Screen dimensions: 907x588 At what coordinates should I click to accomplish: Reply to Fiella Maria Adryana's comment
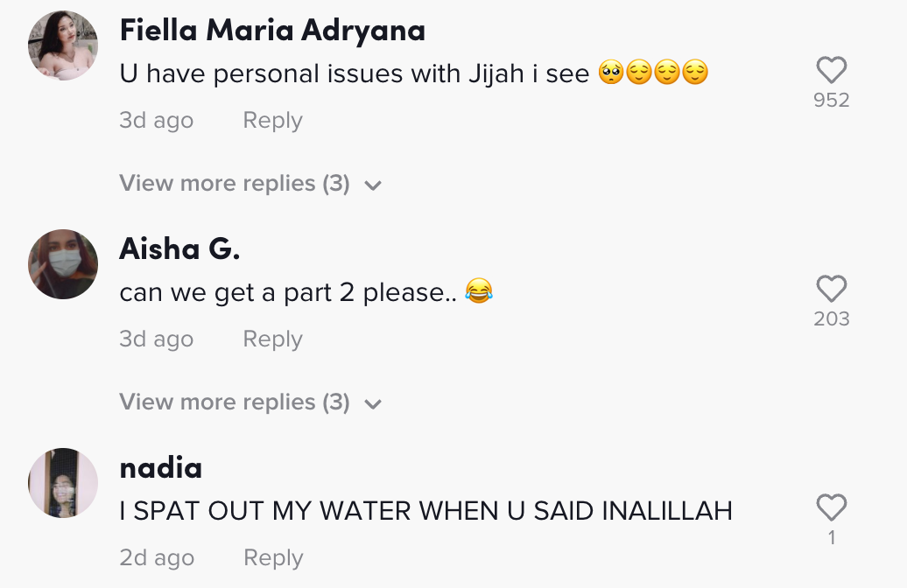point(272,121)
